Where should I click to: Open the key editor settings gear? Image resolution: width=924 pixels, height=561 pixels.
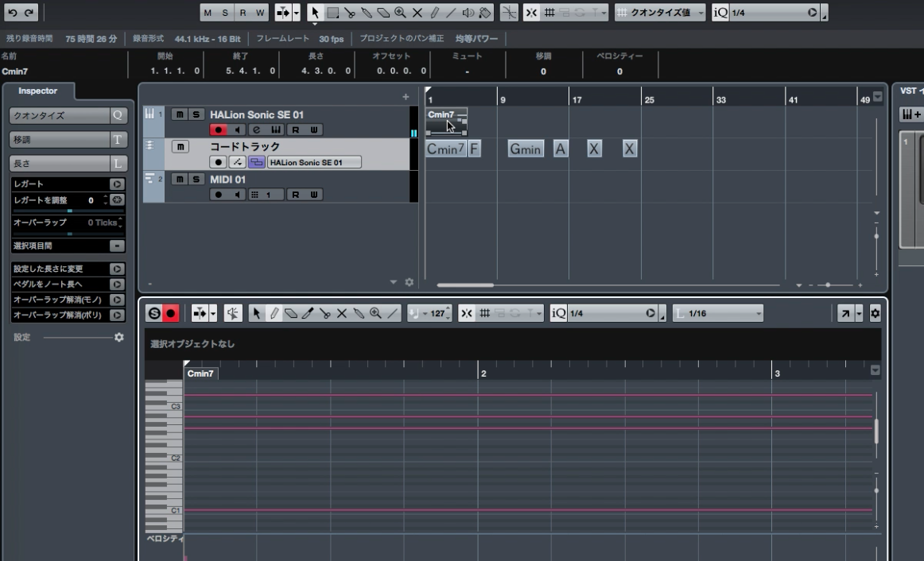coord(873,312)
